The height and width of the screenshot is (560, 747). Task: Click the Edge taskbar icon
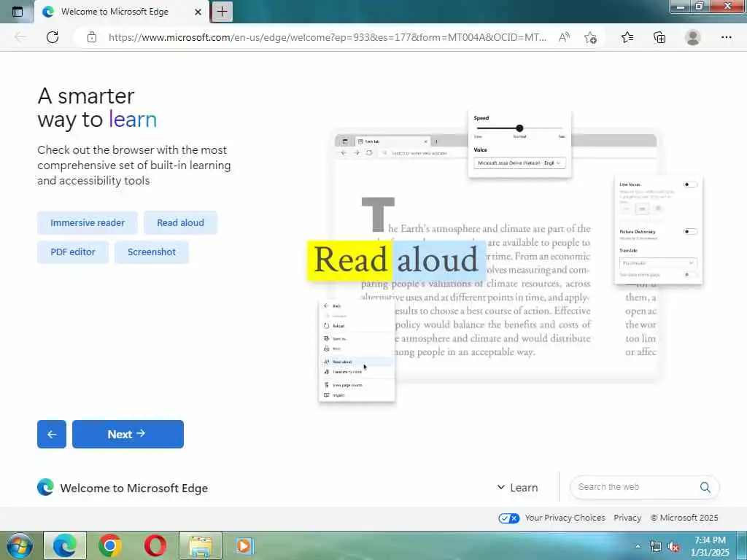(x=65, y=545)
